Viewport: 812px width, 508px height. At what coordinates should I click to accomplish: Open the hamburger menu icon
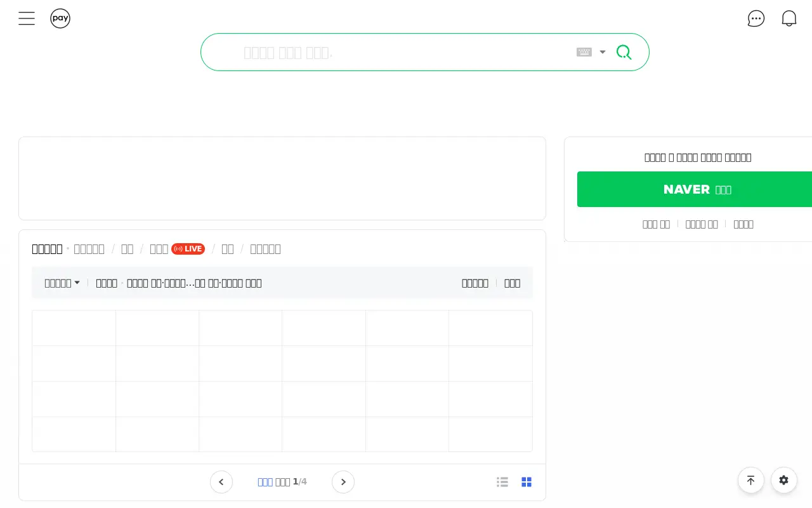click(27, 18)
